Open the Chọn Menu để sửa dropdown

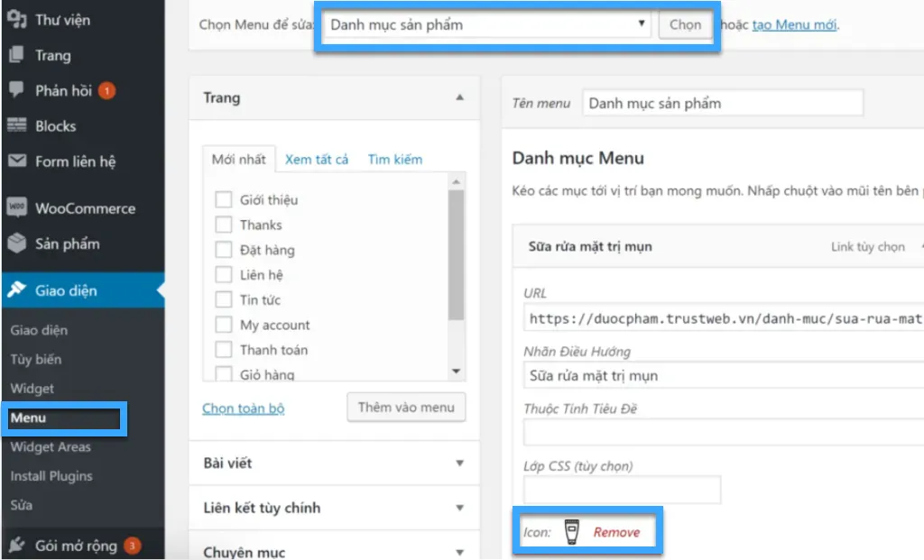tap(487, 25)
